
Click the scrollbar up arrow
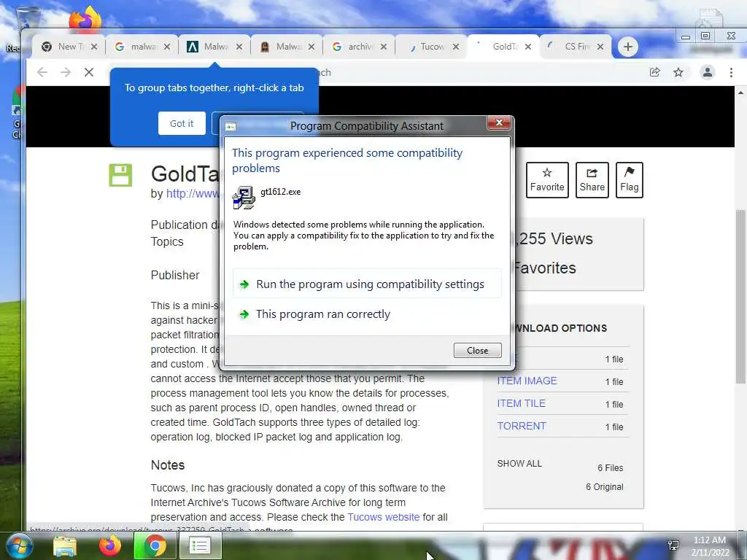(740, 92)
